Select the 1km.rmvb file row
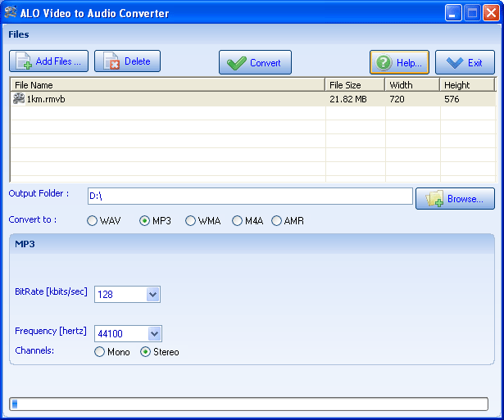The height and width of the screenshot is (420, 504). [x=253, y=99]
